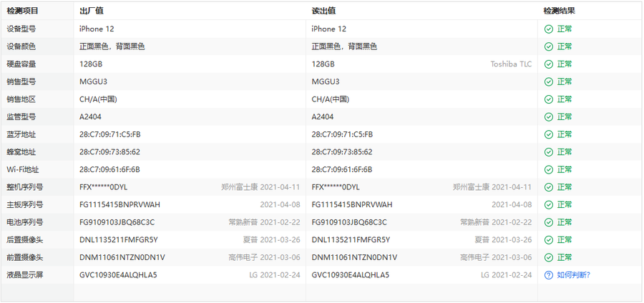The image size is (644, 303).
Task: Select the 蜂窝地址 row label
Action: [x=21, y=152]
